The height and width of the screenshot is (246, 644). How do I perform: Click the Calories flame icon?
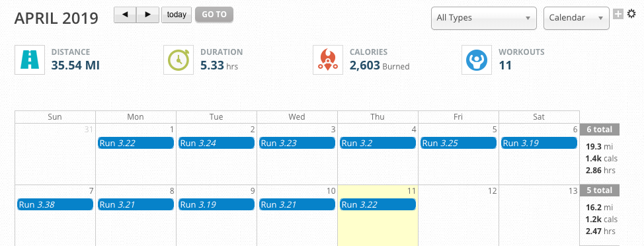[328, 60]
